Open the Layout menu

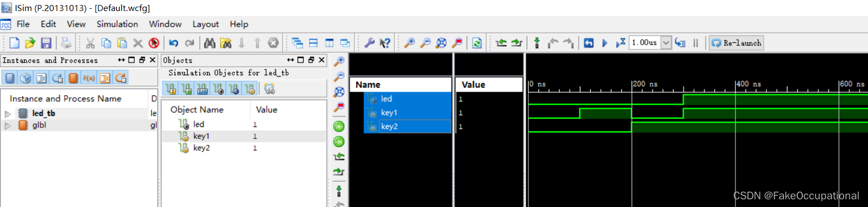click(205, 24)
